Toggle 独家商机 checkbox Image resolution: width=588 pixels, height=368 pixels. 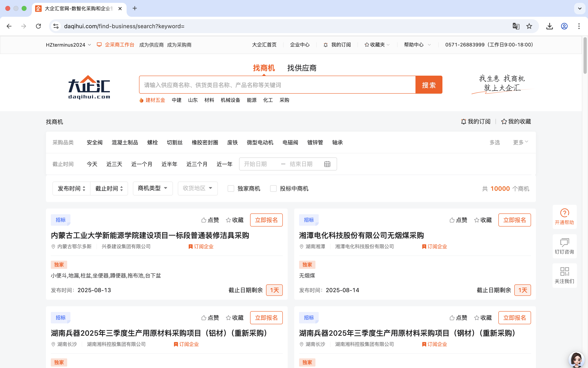[x=231, y=189]
